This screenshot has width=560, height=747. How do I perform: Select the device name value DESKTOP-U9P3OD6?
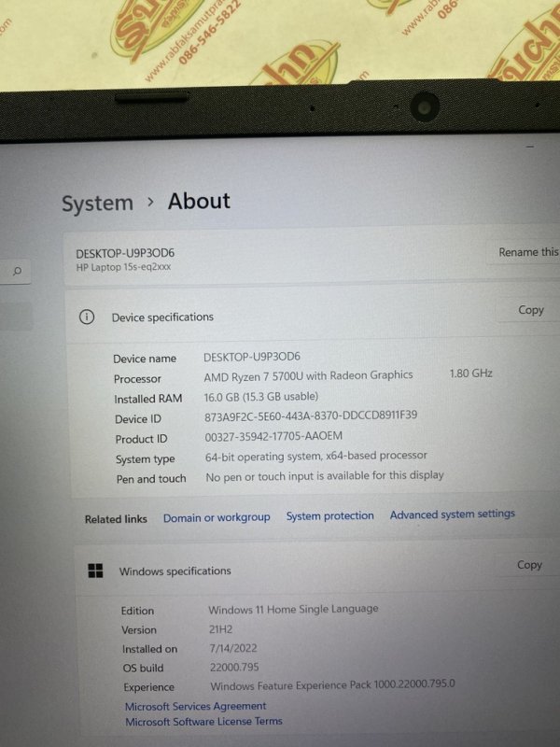tap(252, 357)
